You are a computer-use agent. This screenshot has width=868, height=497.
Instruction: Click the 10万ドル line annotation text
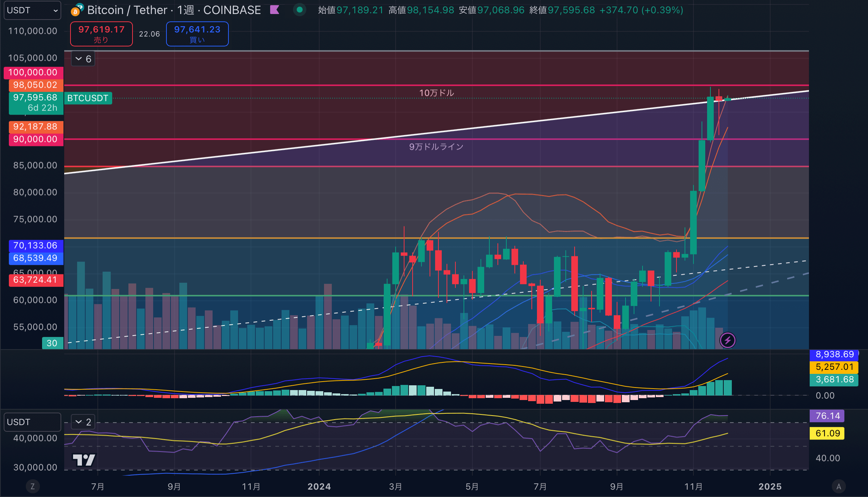pos(437,93)
